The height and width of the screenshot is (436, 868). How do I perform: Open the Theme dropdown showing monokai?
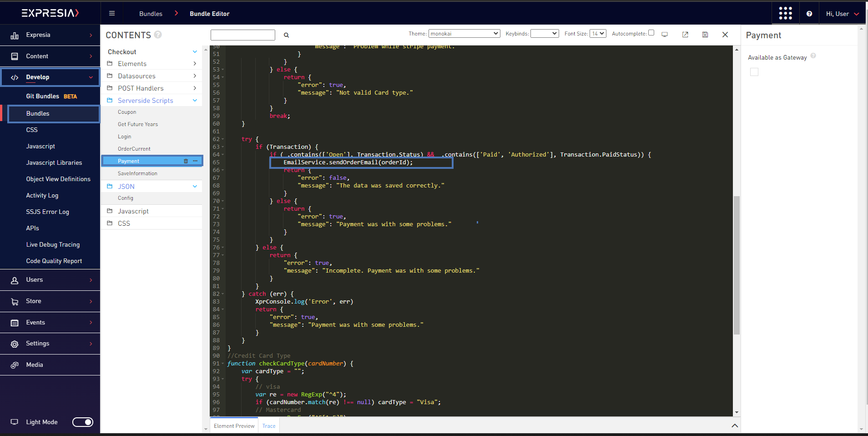coord(464,34)
